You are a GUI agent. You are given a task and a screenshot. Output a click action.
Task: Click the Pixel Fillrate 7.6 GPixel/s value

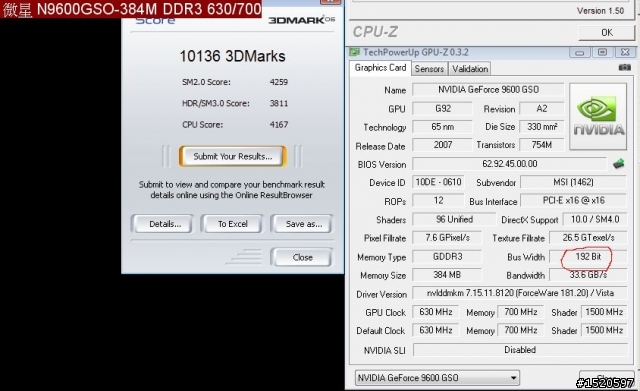click(x=447, y=238)
